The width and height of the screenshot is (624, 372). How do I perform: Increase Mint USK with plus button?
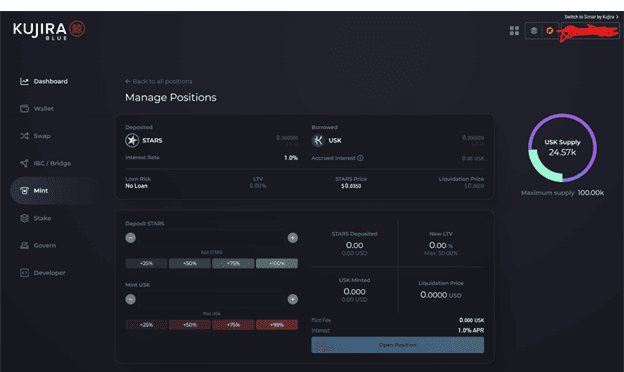tap(292, 299)
